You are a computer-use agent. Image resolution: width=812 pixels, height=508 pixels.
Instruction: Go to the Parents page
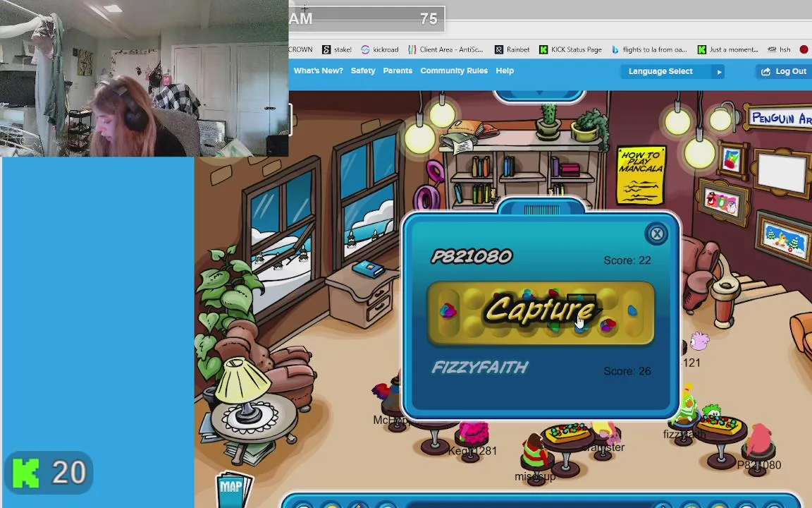[x=398, y=71]
